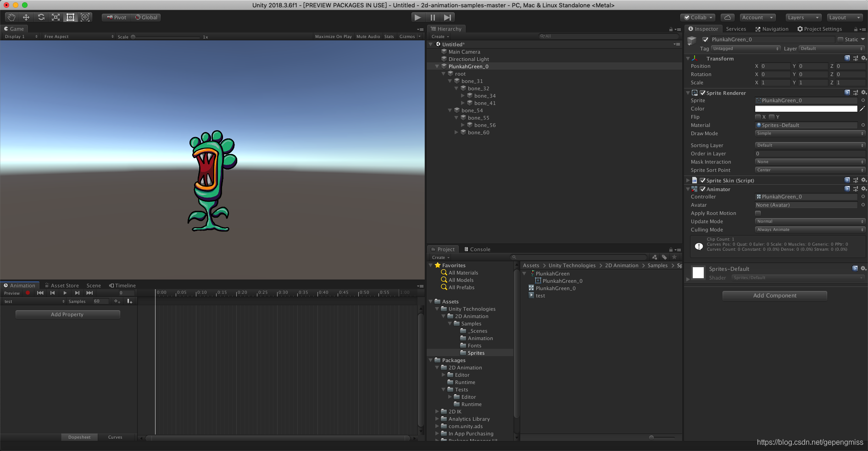Viewport: 868px width, 451px height.
Task: Open Mask Interaction dropdown
Action: [810, 162]
